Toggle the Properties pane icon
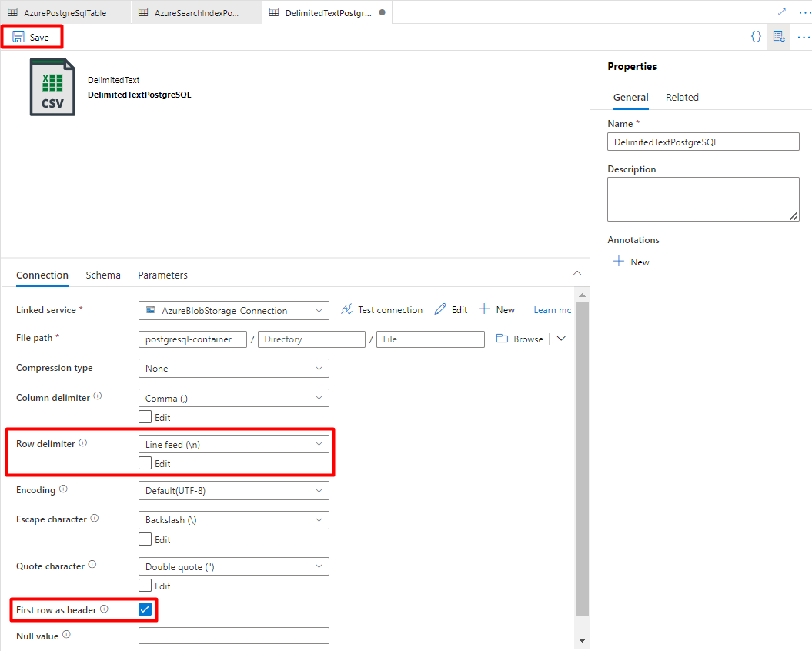Screen dimensions: 812x651 click(x=779, y=36)
